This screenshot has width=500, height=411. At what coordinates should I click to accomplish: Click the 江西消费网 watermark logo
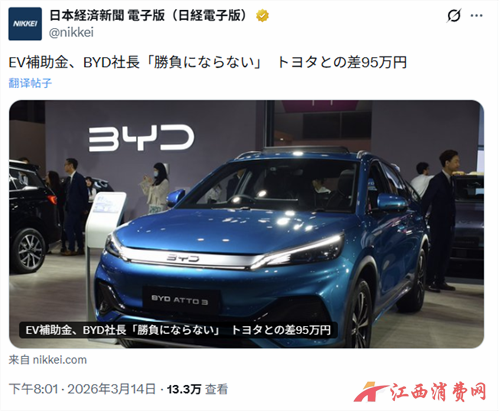[420, 392]
